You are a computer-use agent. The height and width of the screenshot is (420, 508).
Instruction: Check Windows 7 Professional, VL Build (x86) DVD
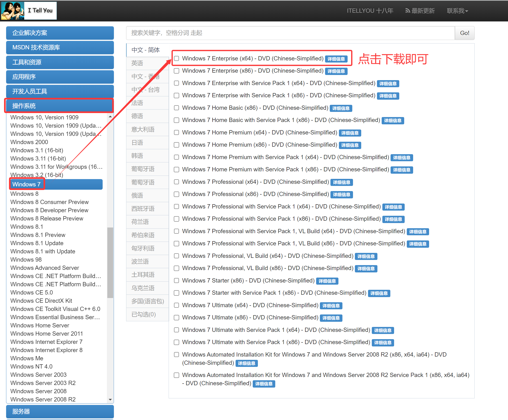click(177, 268)
